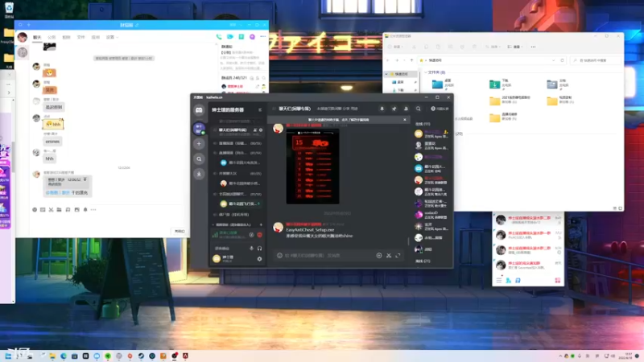Disconnect from voice channel with red button
The width and height of the screenshot is (644, 362).
click(259, 235)
